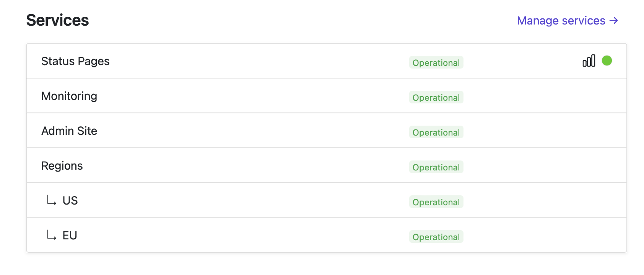Select the Regions parent service
The height and width of the screenshot is (275, 644).
pos(62,166)
